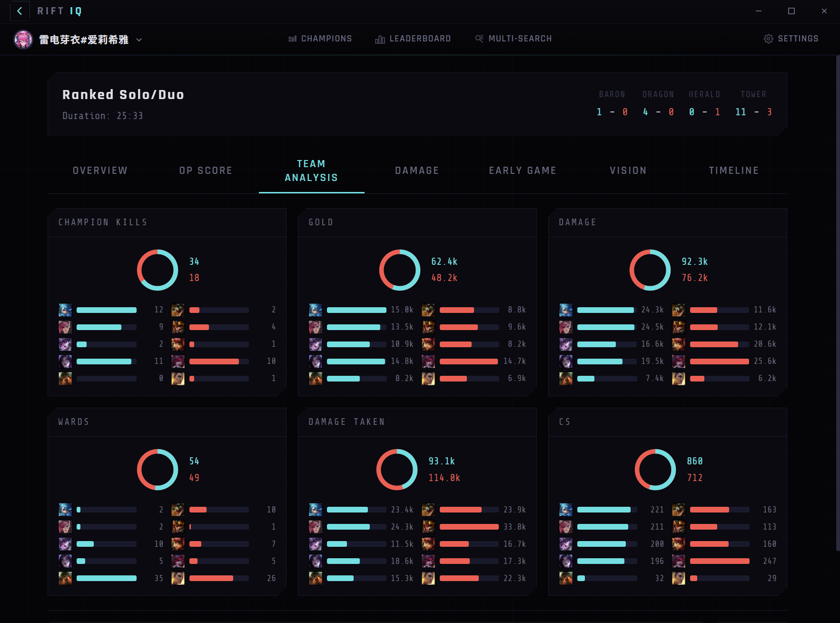Click the Gold donut chart
The height and width of the screenshot is (623, 840).
(x=400, y=270)
